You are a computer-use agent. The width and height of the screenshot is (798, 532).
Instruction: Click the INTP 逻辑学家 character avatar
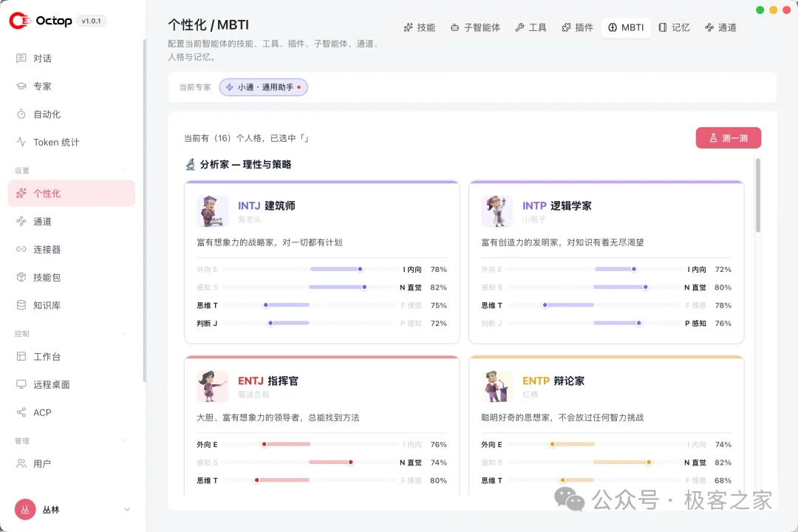click(x=497, y=211)
